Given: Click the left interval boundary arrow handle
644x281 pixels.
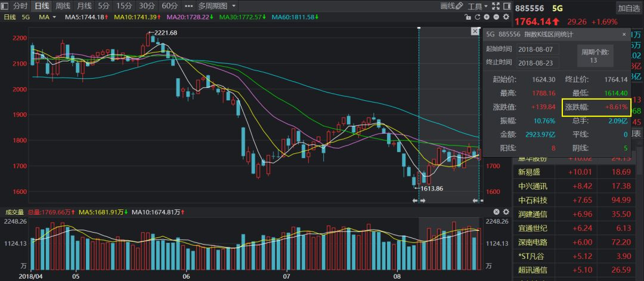Looking at the screenshot, I should click(419, 200).
